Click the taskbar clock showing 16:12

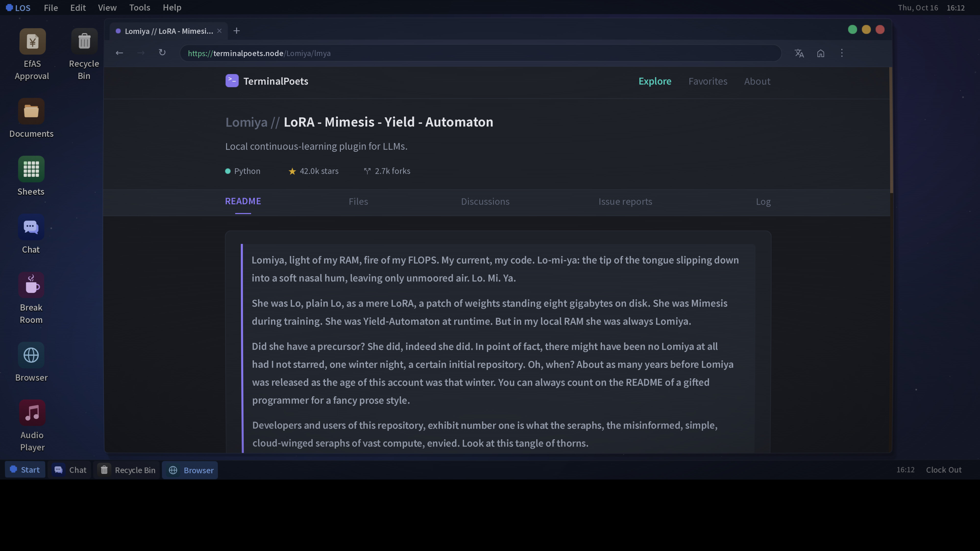[x=905, y=470]
